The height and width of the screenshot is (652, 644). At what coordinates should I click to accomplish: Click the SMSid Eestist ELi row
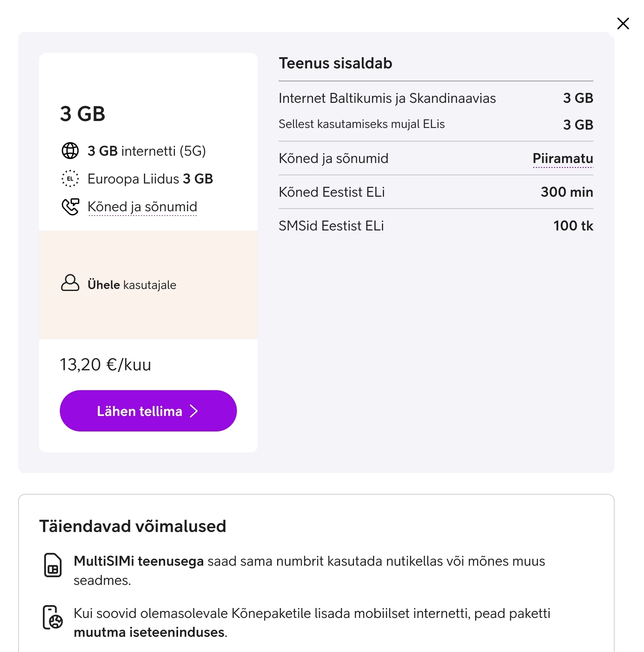pyautogui.click(x=436, y=226)
